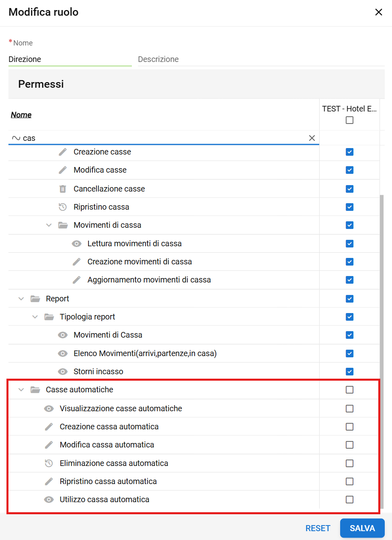Click the trash icon beside Cancellazione casse
Image resolution: width=392 pixels, height=540 pixels.
tap(63, 189)
